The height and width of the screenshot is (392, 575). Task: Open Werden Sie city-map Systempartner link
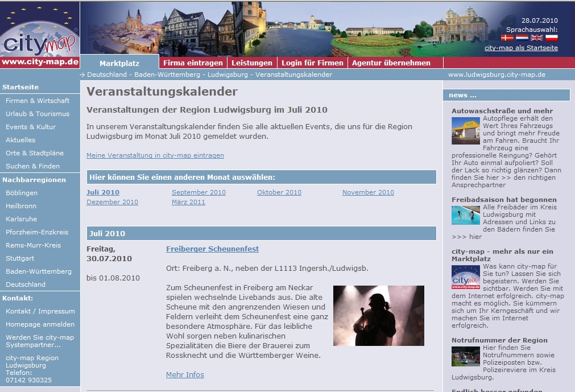tap(40, 341)
